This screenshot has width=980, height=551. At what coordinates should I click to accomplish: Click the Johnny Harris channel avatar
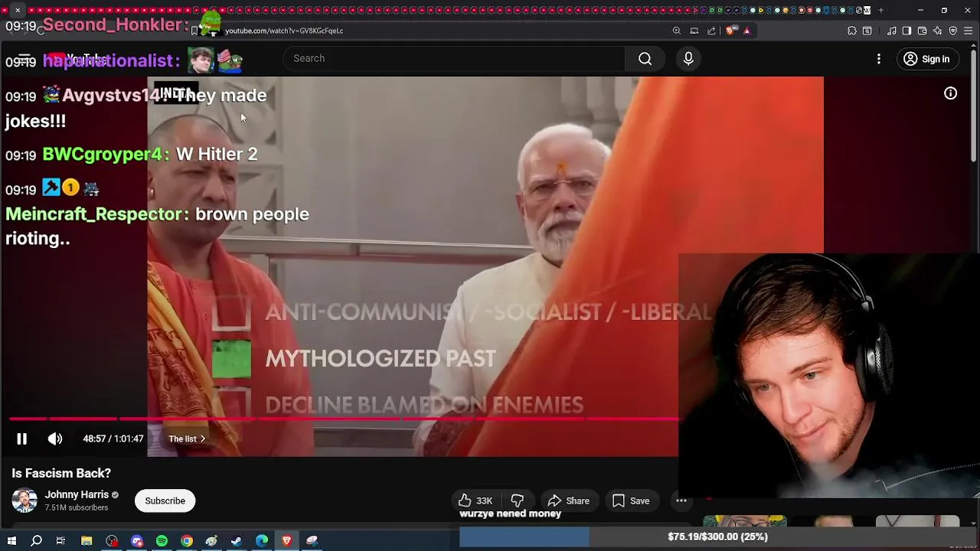point(24,500)
